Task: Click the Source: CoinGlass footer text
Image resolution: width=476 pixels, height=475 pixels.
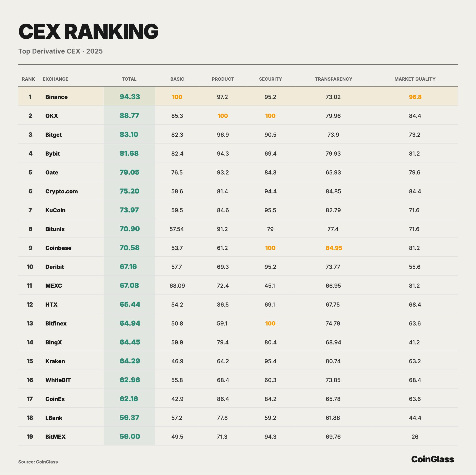Action: [x=38, y=462]
